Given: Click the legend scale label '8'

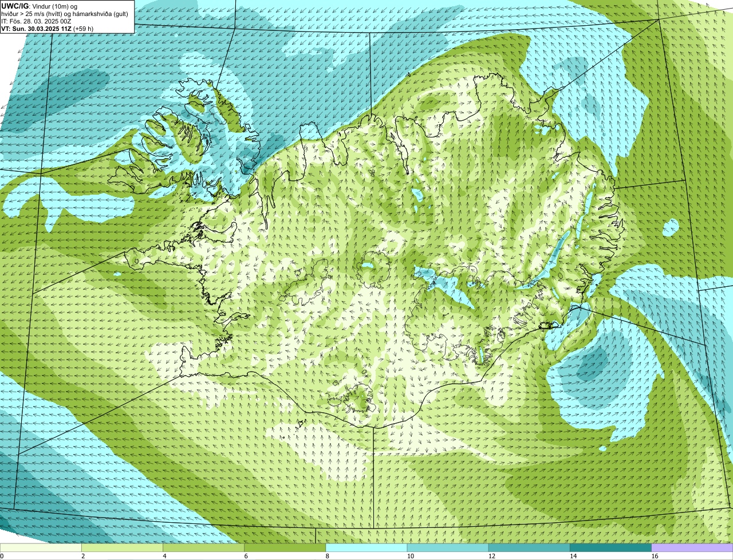Looking at the screenshot, I should click(x=327, y=556).
